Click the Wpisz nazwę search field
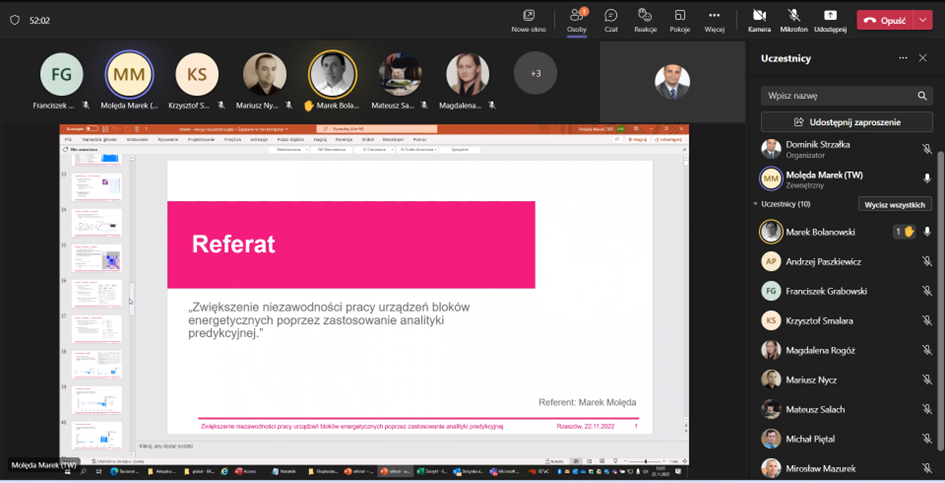 click(x=838, y=96)
